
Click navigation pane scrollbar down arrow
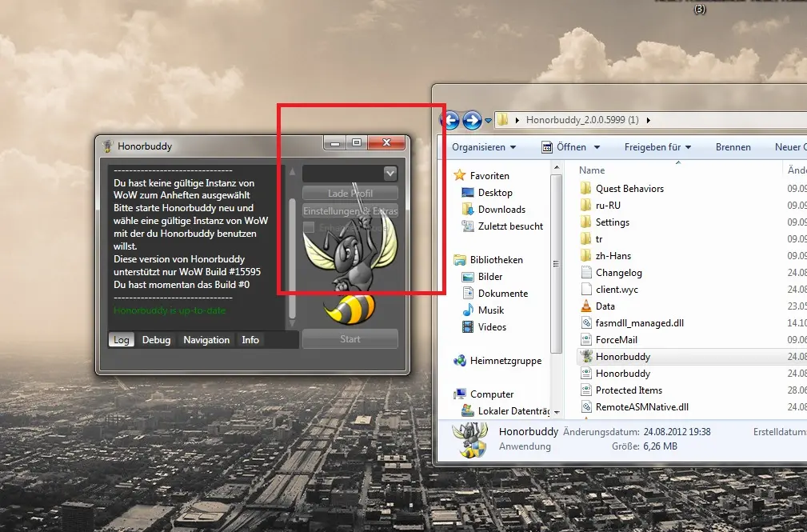tap(556, 413)
